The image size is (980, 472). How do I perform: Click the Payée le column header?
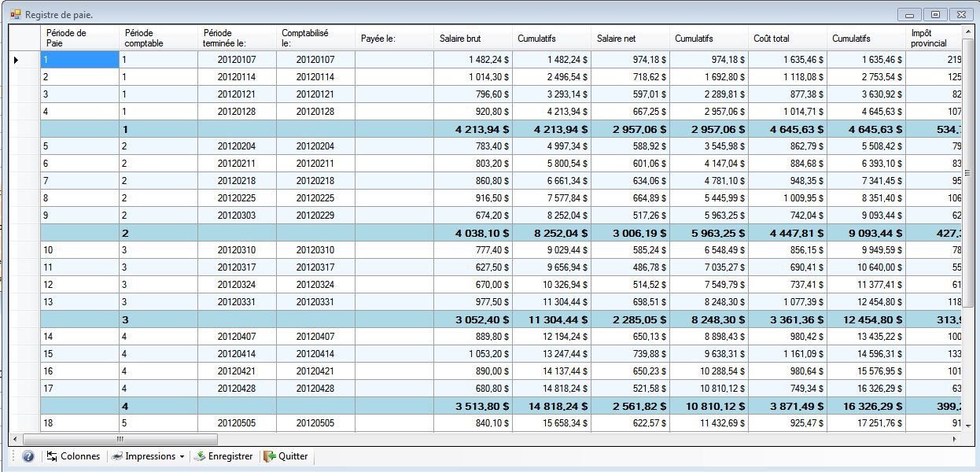(x=394, y=38)
